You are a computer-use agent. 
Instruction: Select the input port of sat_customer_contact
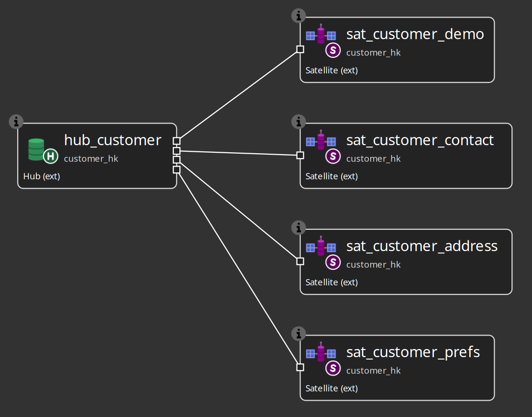[300, 155]
